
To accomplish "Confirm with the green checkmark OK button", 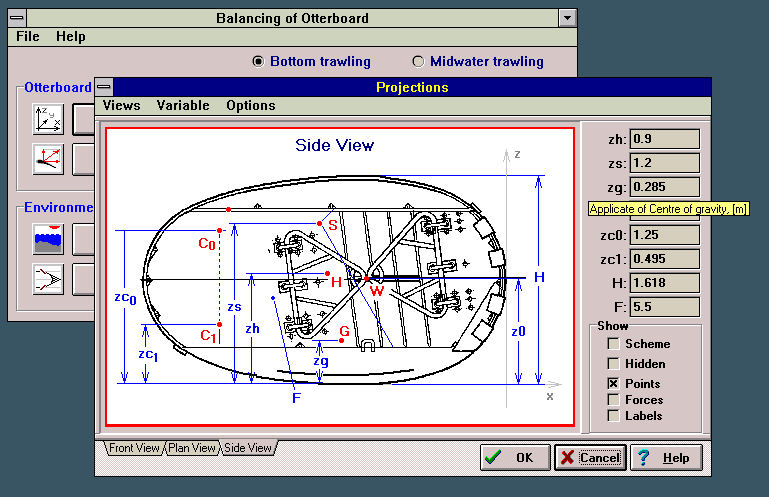I will (514, 458).
